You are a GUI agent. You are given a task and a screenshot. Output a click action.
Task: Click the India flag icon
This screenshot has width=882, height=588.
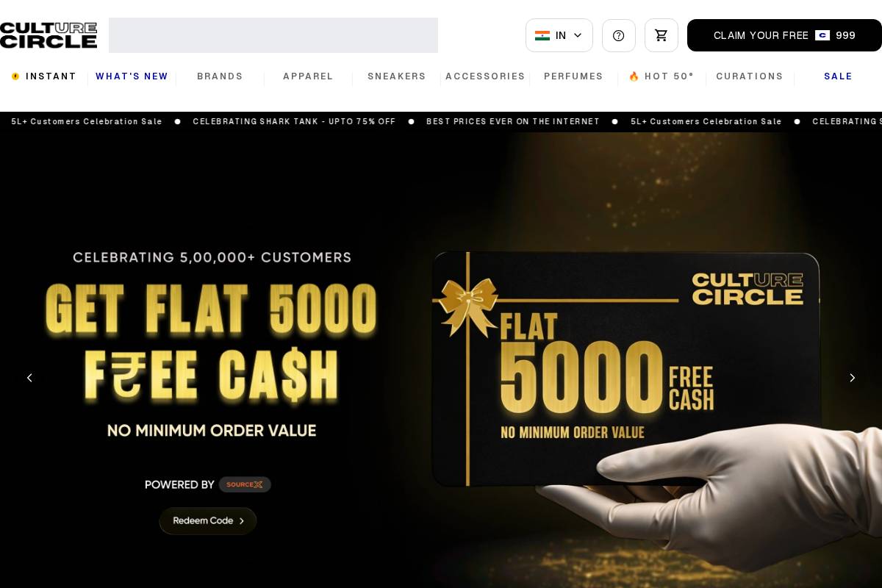[542, 35]
